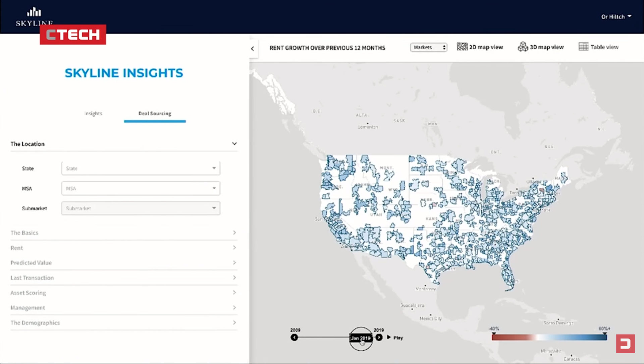Step the timeline forward with the right arrow
This screenshot has height=364, width=644.
pyautogui.click(x=379, y=338)
